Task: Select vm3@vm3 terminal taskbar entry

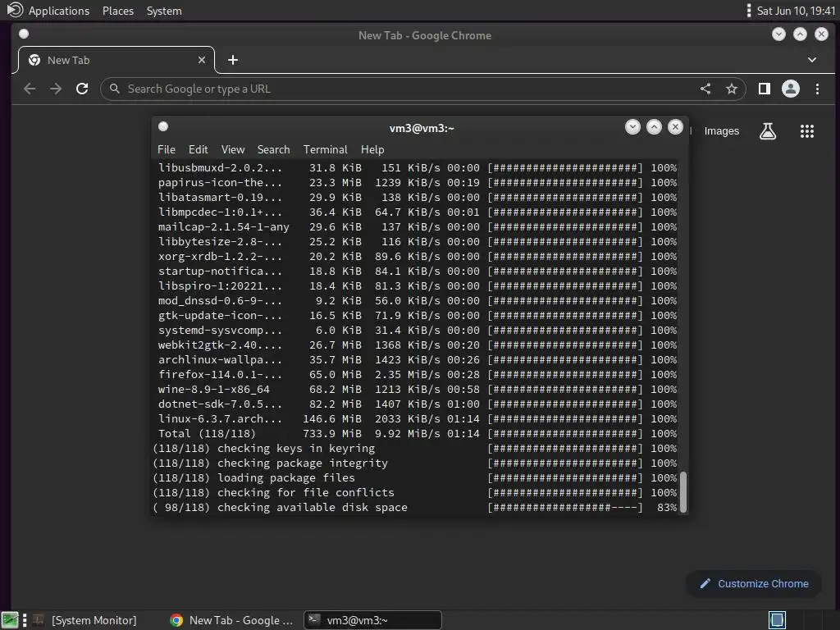Action: (373, 620)
